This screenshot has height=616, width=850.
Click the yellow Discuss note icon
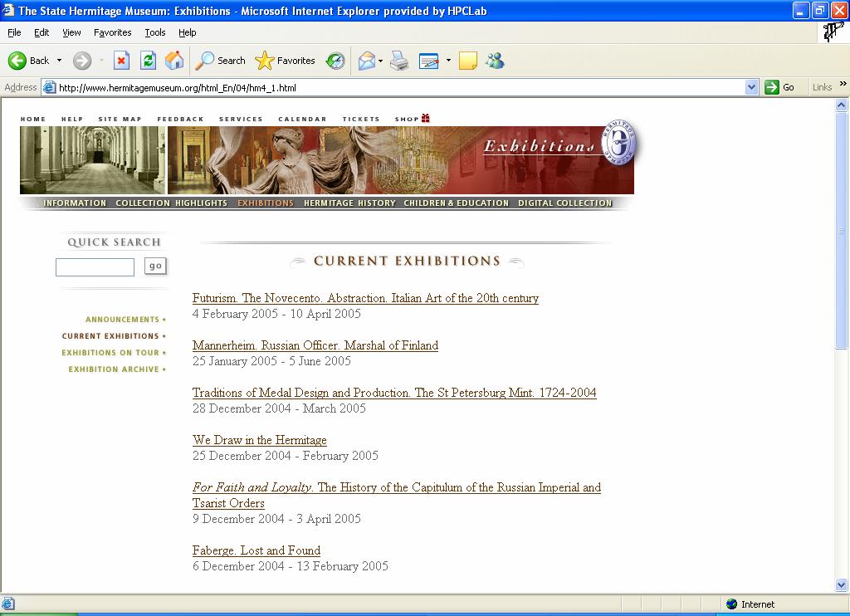pyautogui.click(x=468, y=61)
